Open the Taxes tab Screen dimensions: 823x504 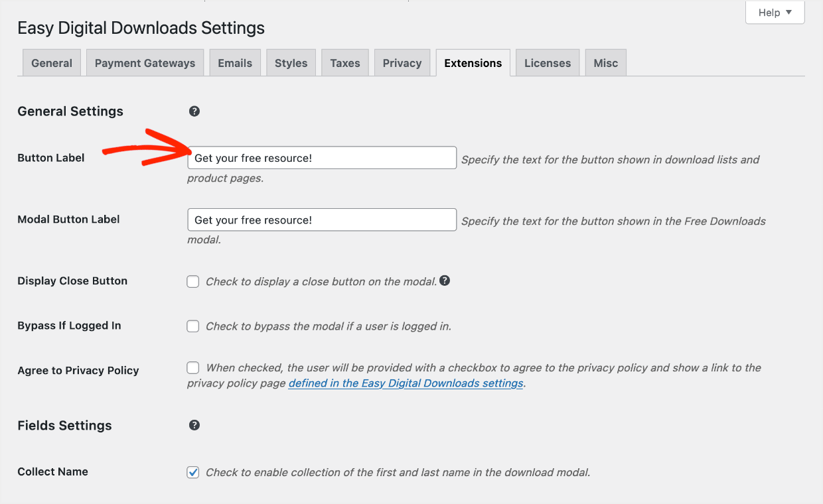pos(345,63)
